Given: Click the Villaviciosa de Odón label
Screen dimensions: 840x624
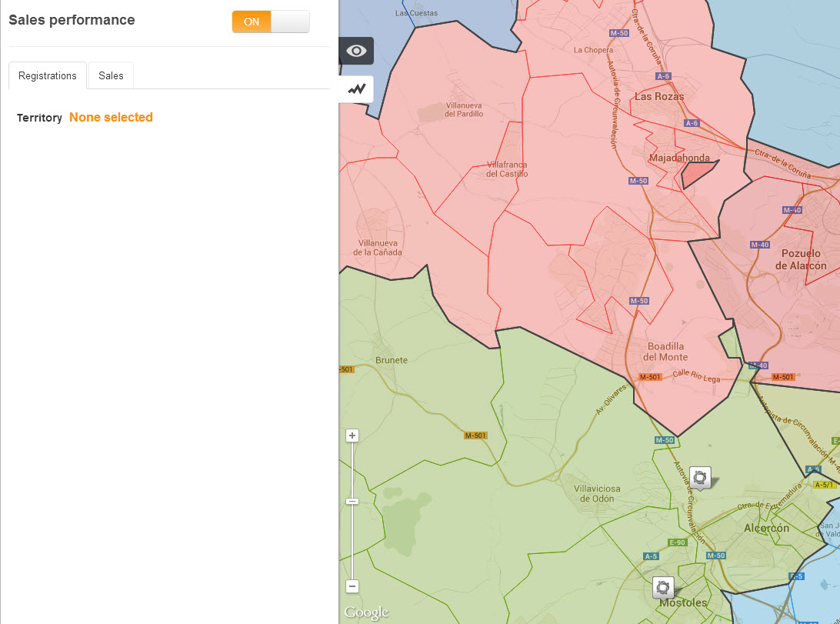Looking at the screenshot, I should (x=594, y=493).
